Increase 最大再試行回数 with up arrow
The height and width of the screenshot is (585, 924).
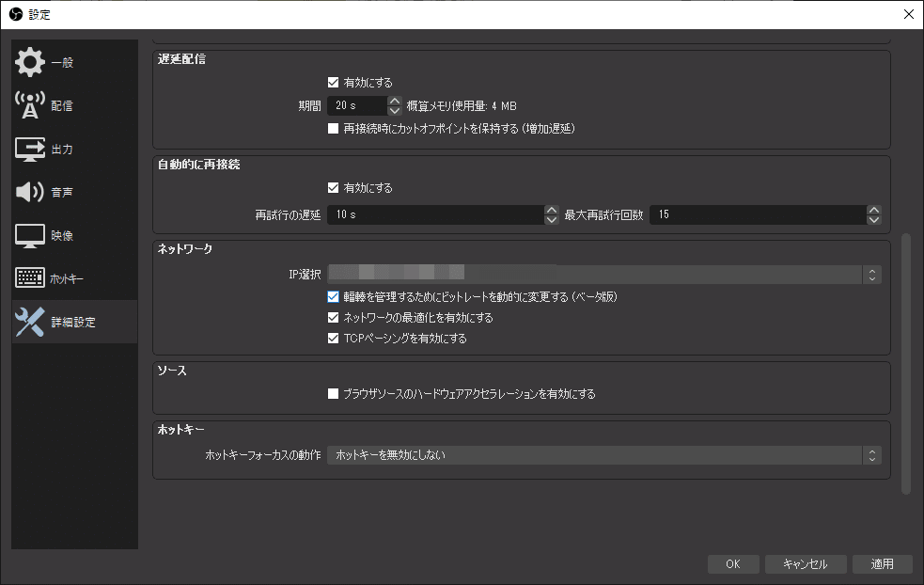click(x=874, y=210)
